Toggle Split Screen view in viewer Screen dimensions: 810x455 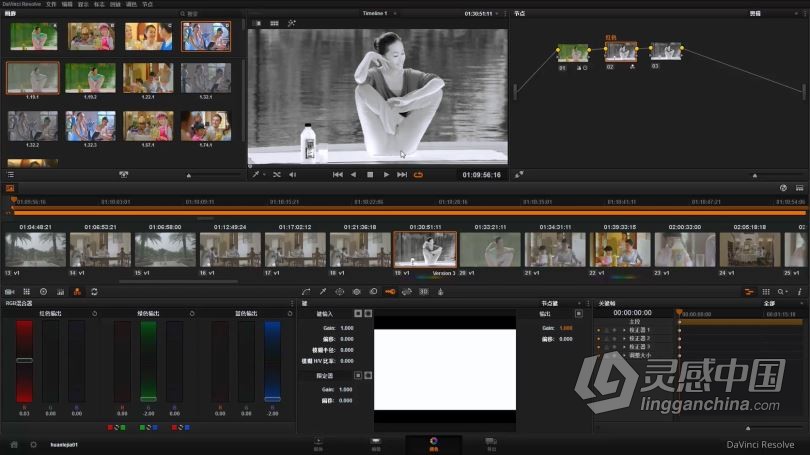point(274,23)
